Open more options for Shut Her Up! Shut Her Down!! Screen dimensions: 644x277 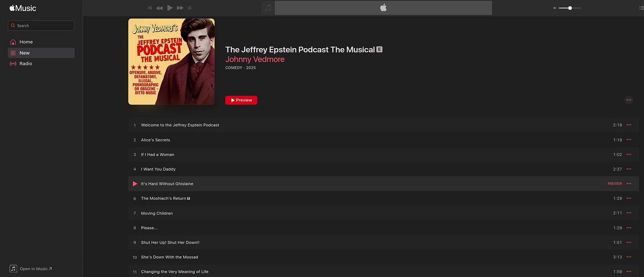click(629, 243)
